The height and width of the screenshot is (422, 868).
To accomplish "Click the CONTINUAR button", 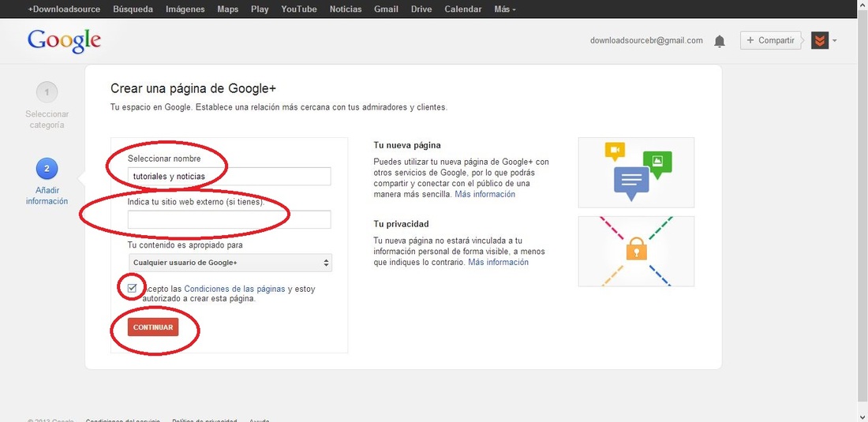I will tap(153, 327).
